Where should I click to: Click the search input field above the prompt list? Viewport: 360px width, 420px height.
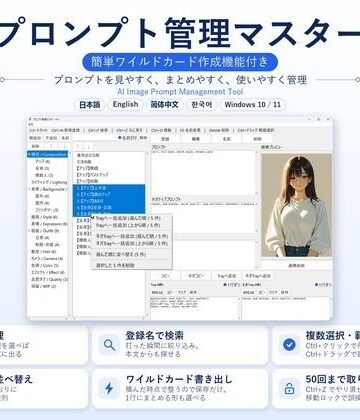[x=94, y=138]
